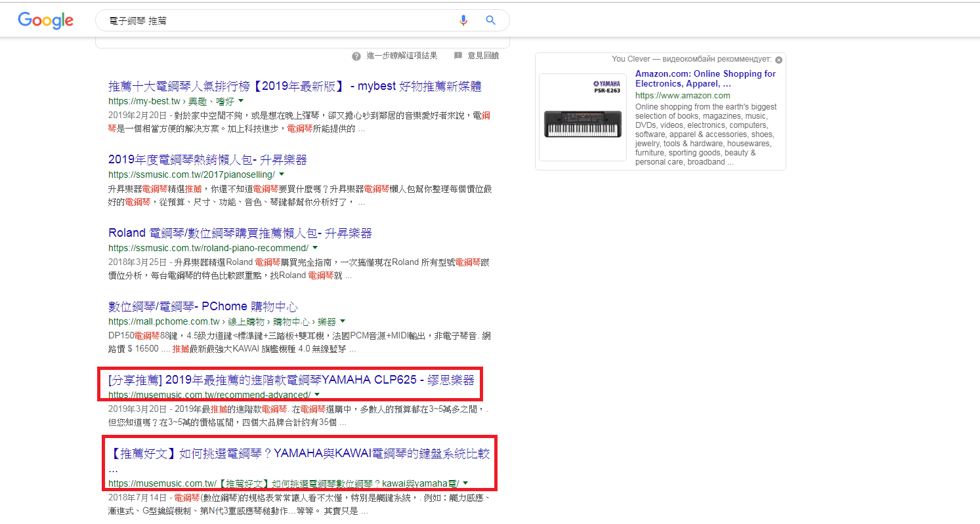This screenshot has width=980, height=524.
Task: Click the ssmusic.com.tw/roland-piano-recommend/ URL text
Action: [x=208, y=248]
